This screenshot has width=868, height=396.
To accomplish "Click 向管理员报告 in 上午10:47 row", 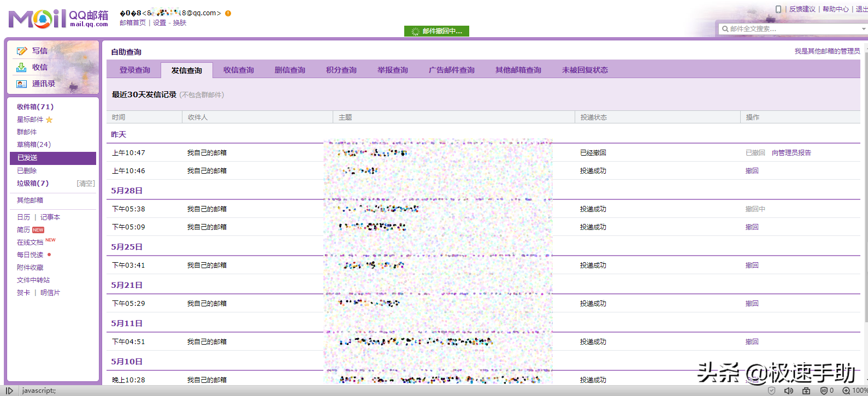I will (x=792, y=153).
